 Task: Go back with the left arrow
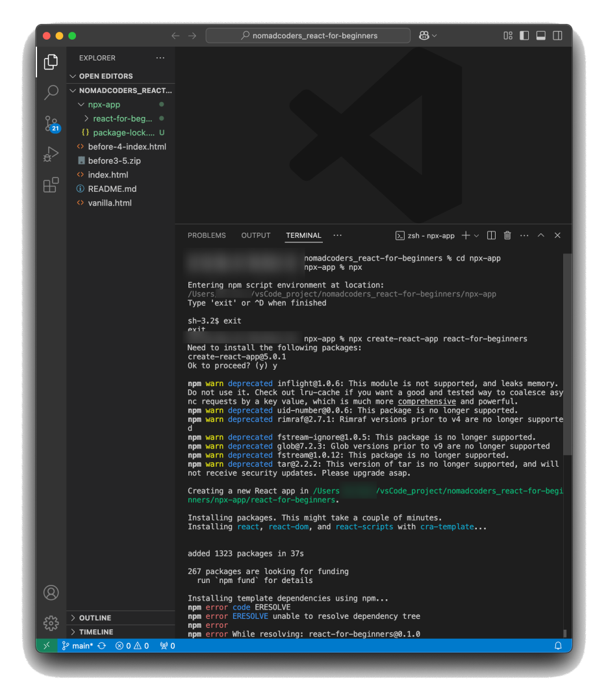175,36
